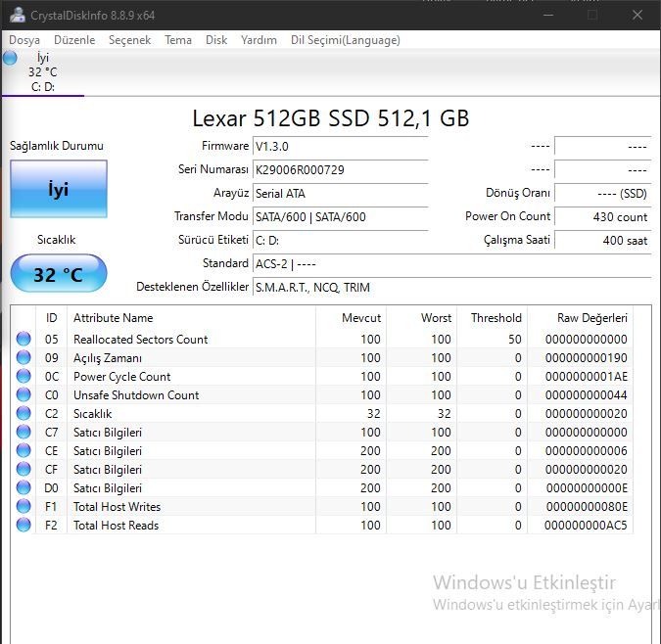661x644 pixels.
Task: Click status orb for C7 Satıcı Bilgileri row
Action: [24, 432]
